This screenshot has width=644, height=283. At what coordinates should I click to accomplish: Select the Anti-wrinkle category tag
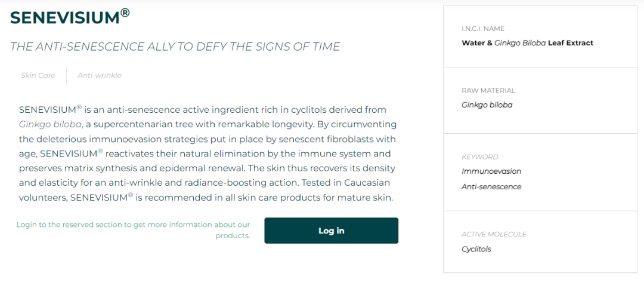[99, 75]
